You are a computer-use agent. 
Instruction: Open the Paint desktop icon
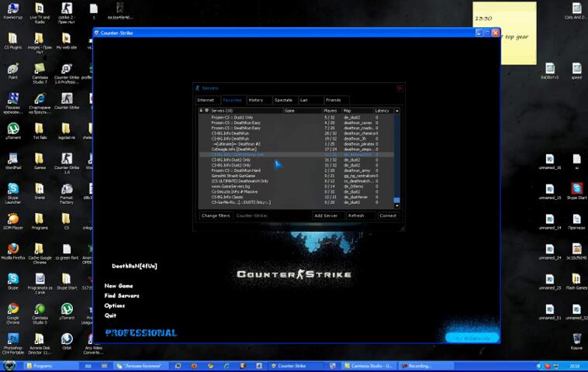[13, 68]
